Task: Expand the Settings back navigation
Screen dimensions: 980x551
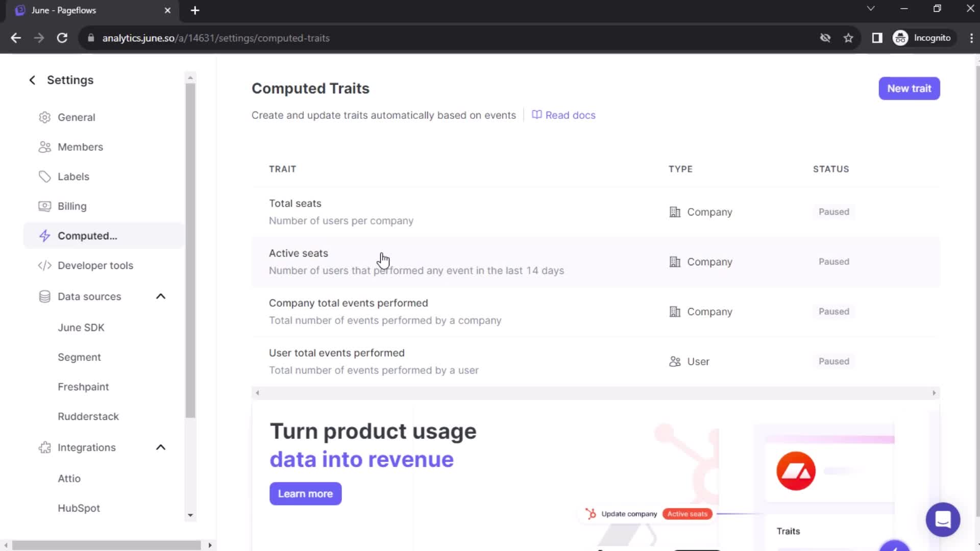Action: pyautogui.click(x=32, y=80)
